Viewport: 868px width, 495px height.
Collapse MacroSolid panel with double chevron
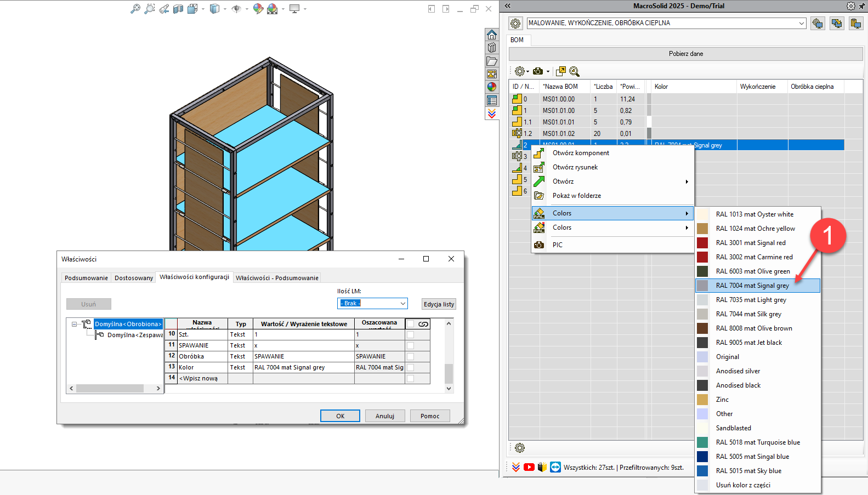[x=507, y=6]
